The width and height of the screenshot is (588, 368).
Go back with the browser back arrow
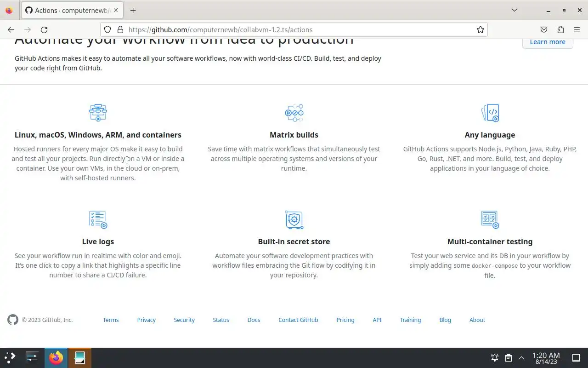tap(11, 29)
